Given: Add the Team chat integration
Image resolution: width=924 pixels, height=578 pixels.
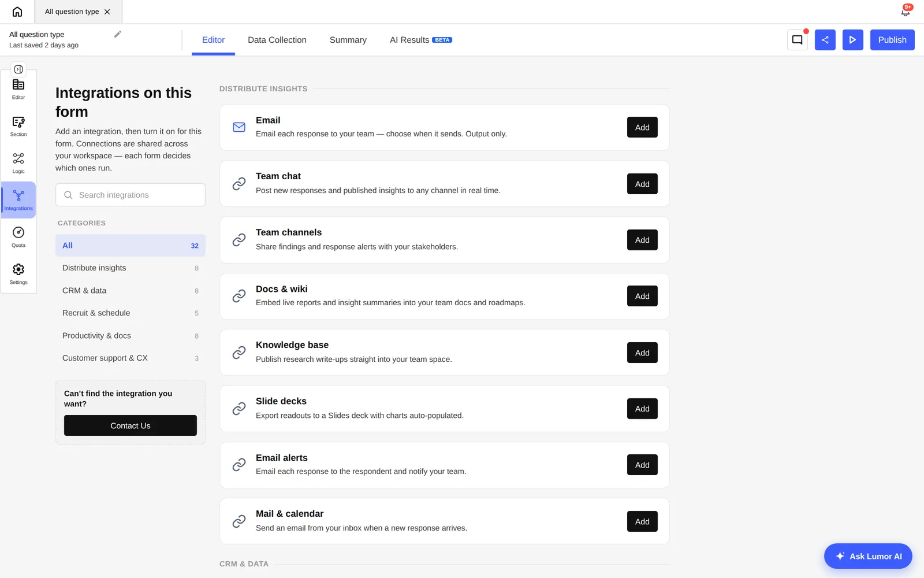Looking at the screenshot, I should [x=642, y=184].
